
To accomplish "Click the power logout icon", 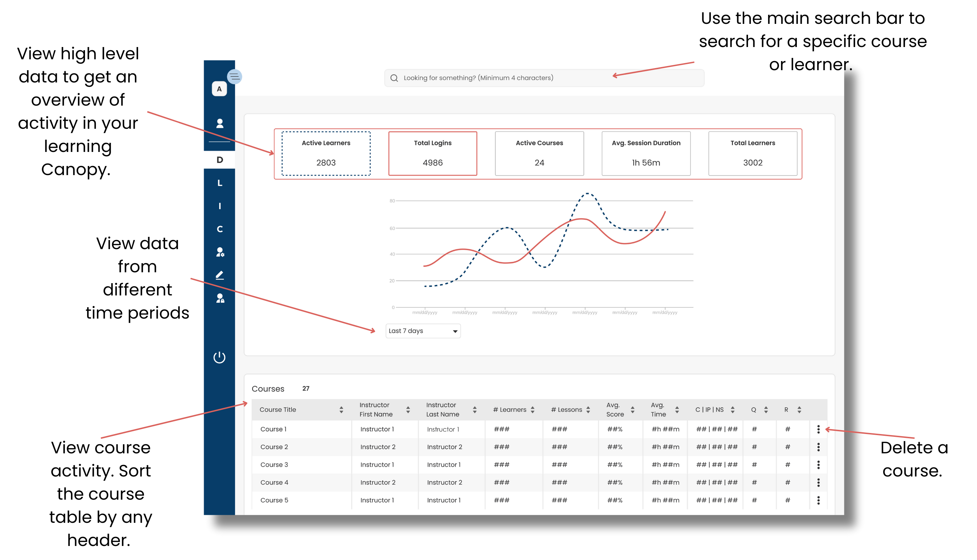I will point(219,357).
